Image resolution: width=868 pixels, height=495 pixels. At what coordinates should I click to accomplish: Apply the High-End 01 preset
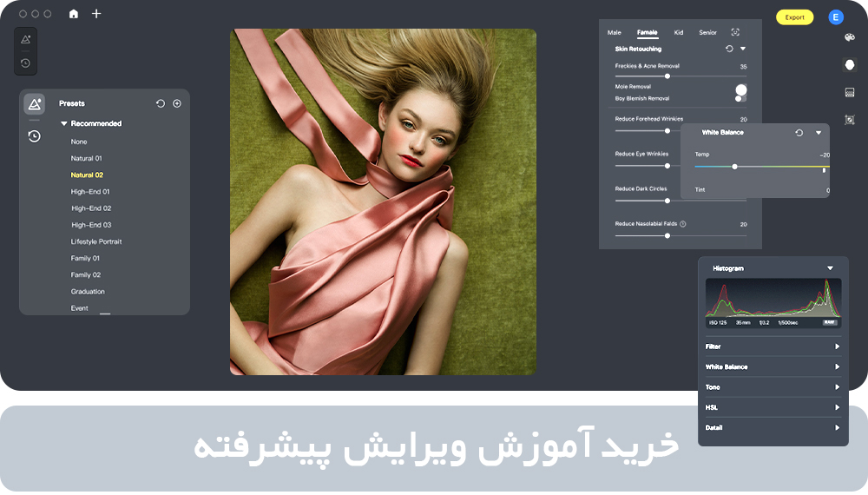[x=90, y=192]
